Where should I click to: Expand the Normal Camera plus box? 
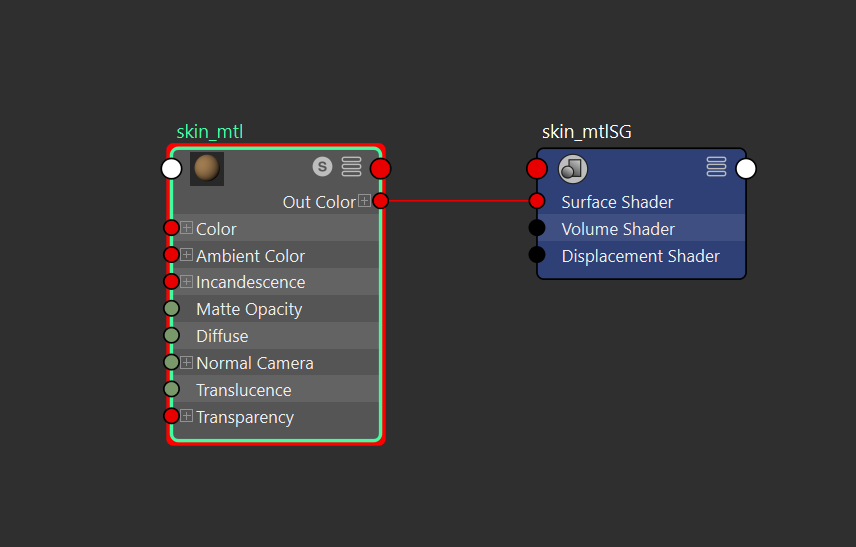pos(187,362)
